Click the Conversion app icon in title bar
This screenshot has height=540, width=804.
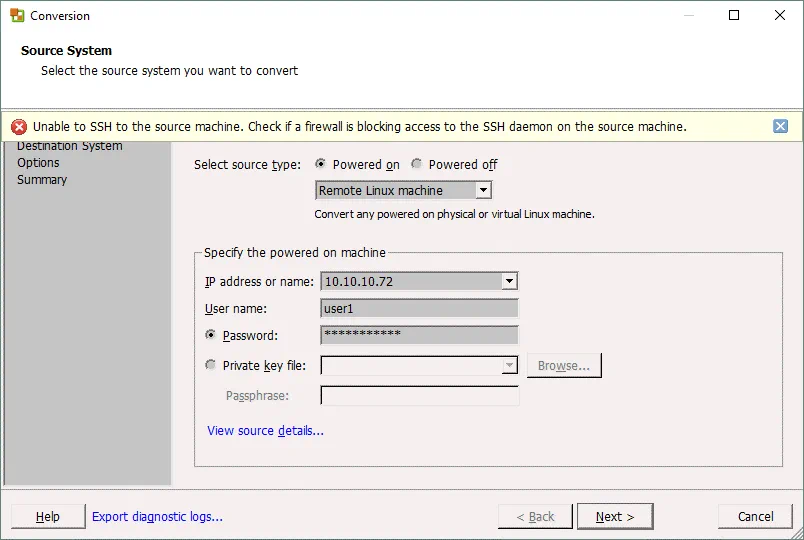coord(17,16)
